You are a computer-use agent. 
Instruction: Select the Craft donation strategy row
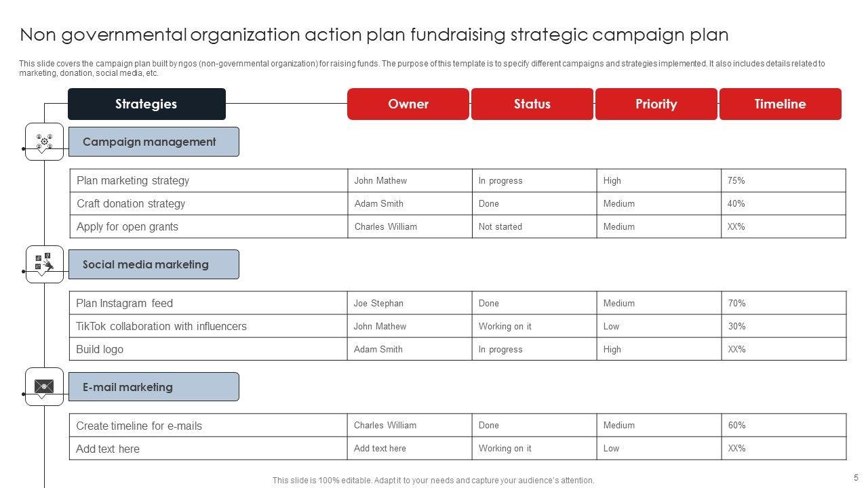(x=131, y=203)
